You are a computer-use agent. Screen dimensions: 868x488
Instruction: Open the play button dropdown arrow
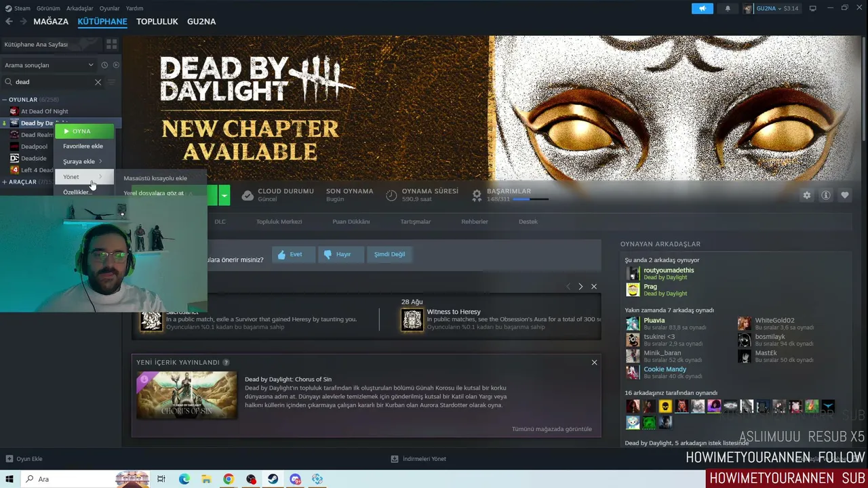[x=224, y=195]
